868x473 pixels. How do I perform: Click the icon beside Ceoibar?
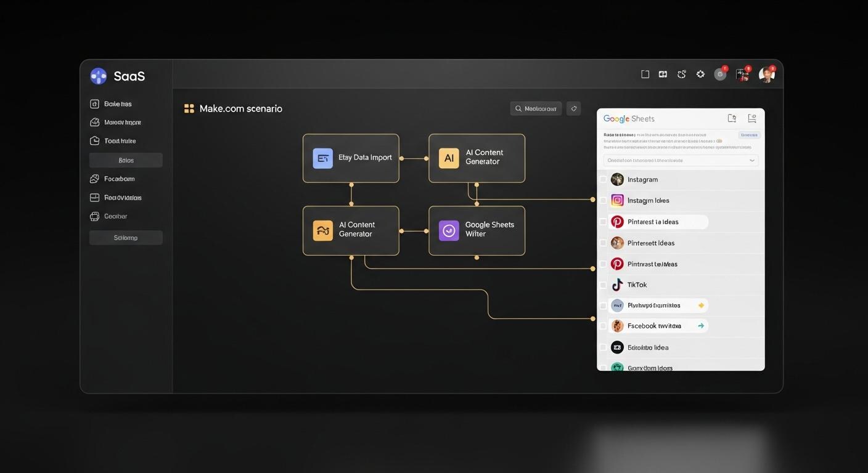(x=94, y=216)
